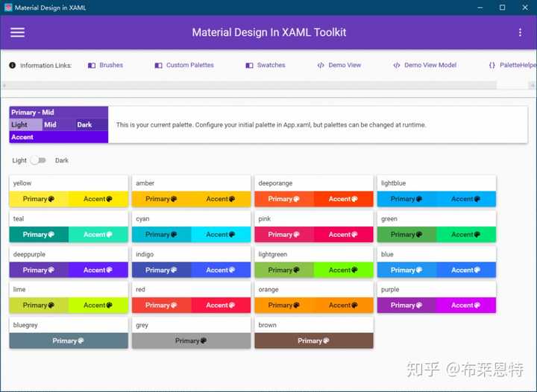Screen dimensions: 537x392
Task: Apply lightblue as Accent color
Action: [465, 199]
